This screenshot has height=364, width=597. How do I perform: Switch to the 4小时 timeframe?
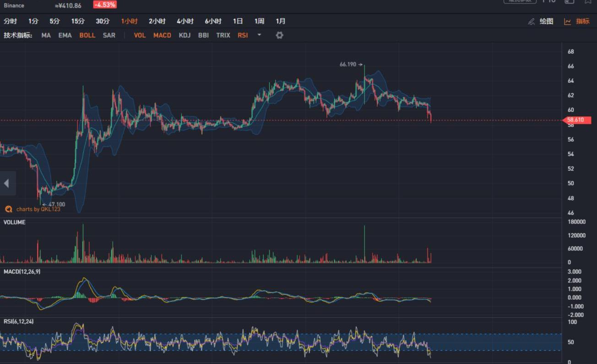coord(185,21)
